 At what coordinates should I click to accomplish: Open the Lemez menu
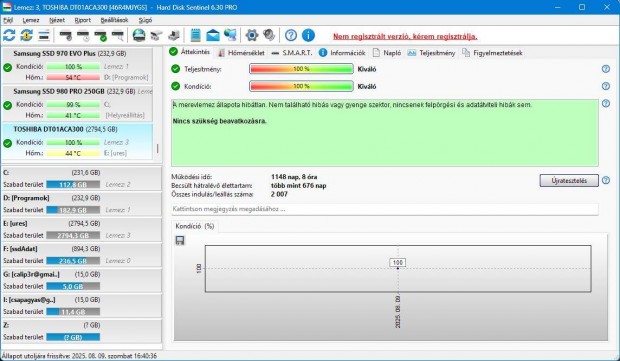30,20
